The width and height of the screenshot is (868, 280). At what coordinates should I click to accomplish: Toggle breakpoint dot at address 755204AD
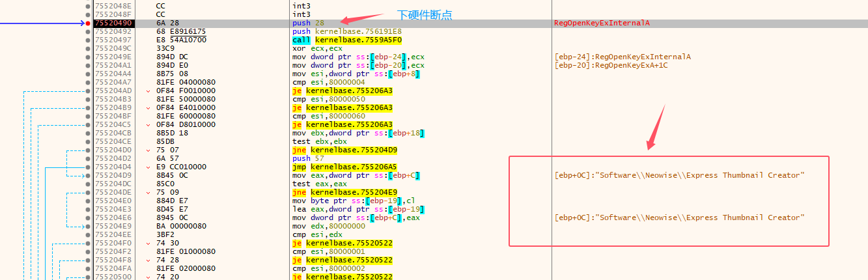point(88,91)
